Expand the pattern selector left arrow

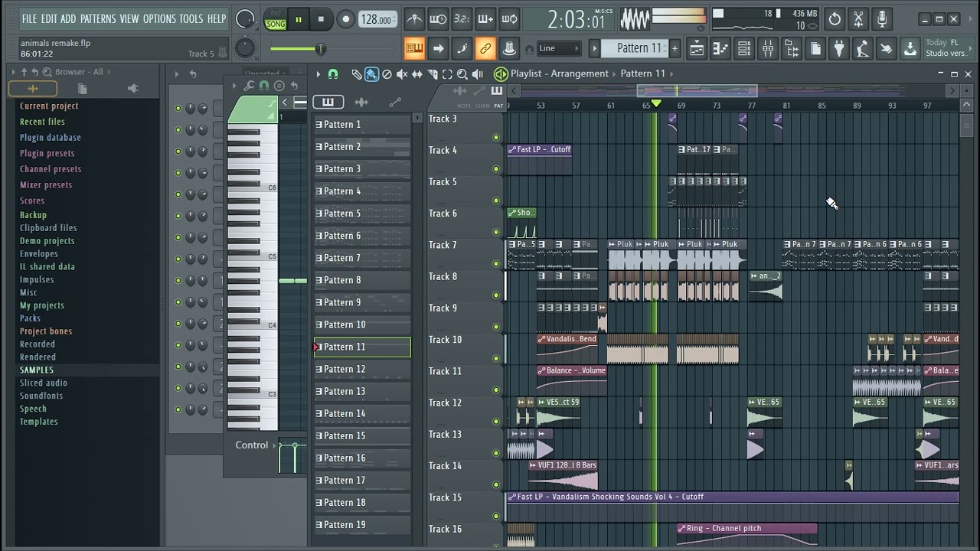pos(595,49)
